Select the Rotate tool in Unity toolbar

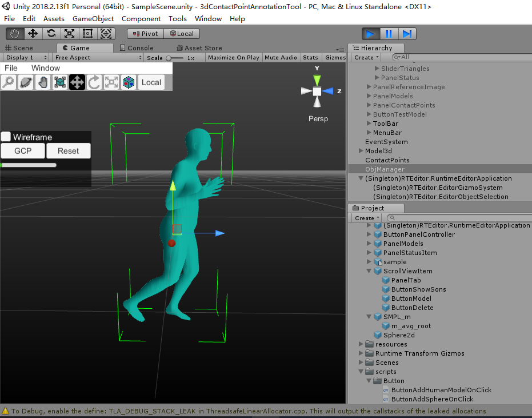[51, 34]
